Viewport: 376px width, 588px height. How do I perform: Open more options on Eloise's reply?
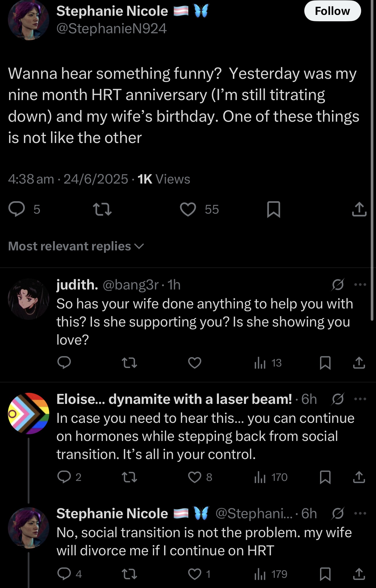(360, 399)
